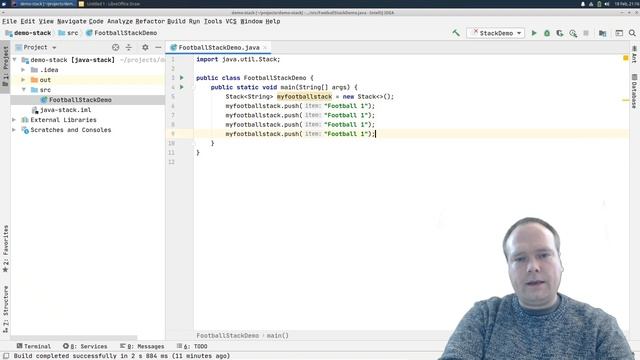Open the Database tool window
640x360 pixels.
634,91
